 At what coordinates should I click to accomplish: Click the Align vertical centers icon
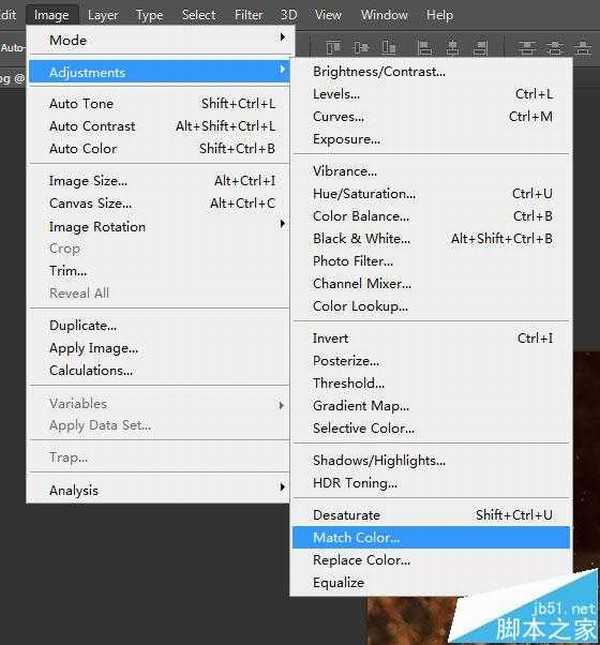pyautogui.click(x=360, y=47)
